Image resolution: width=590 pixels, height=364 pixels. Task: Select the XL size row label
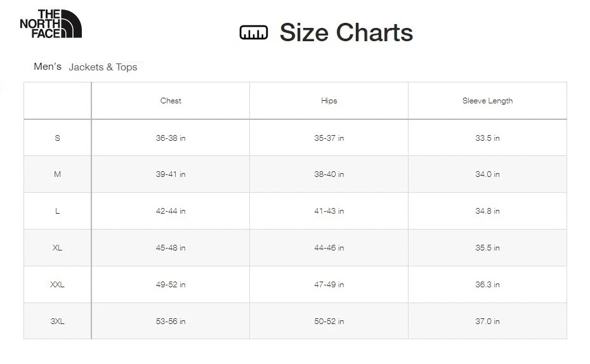58,248
